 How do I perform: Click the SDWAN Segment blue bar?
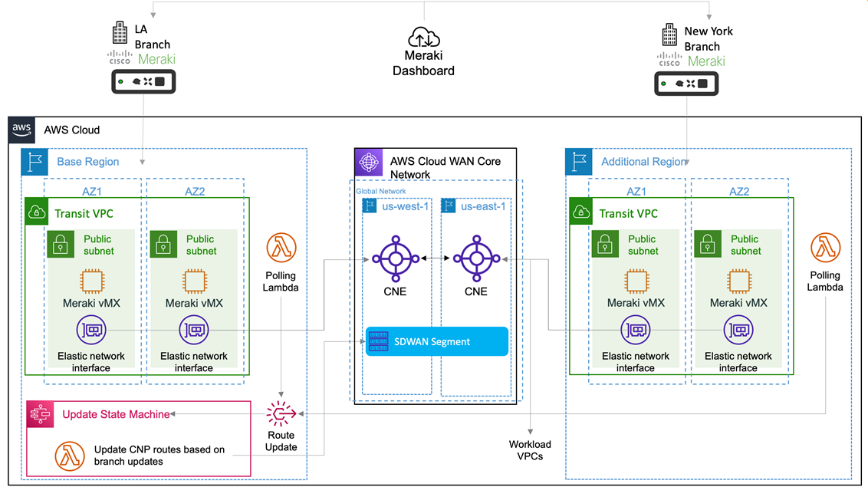click(x=437, y=341)
